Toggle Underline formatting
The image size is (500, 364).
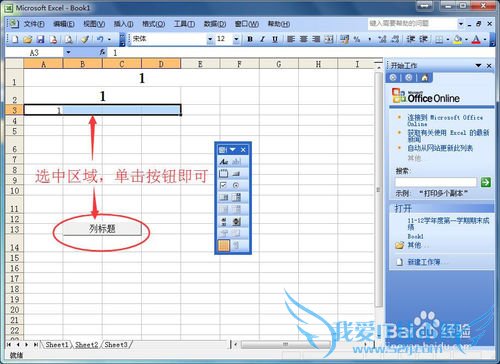tap(275, 39)
